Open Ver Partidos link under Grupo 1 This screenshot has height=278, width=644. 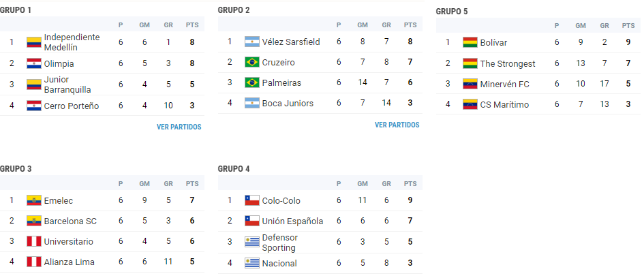179,127
